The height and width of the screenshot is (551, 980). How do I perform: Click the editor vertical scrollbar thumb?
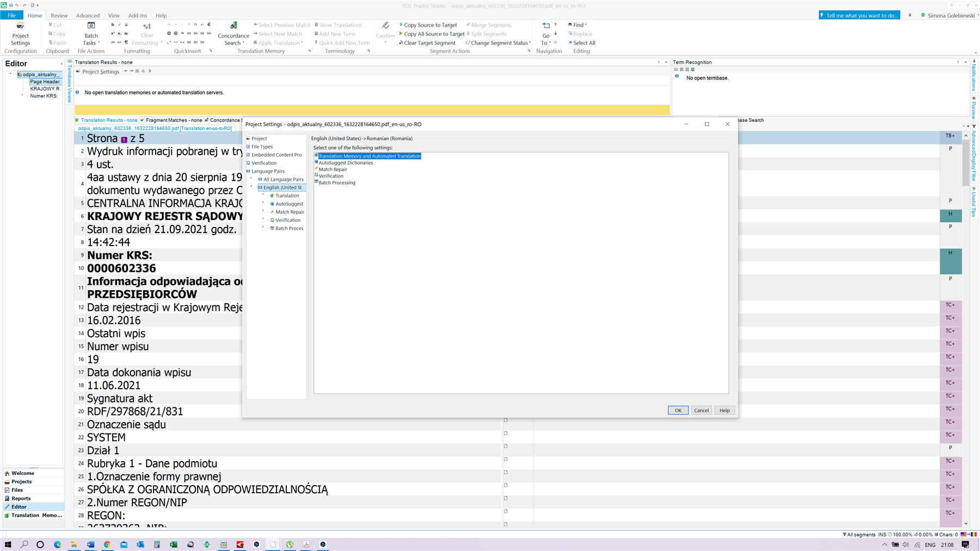click(966, 163)
